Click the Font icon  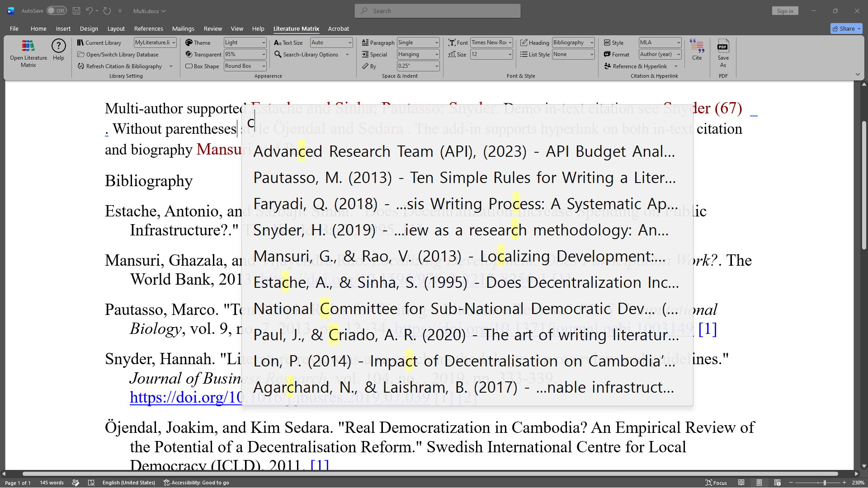452,42
